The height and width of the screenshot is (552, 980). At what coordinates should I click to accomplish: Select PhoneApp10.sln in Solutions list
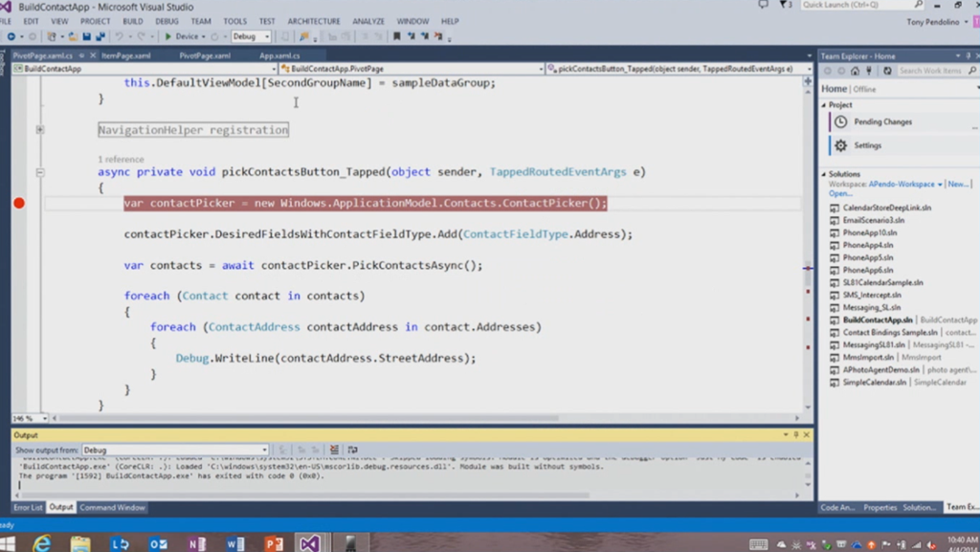coord(870,232)
